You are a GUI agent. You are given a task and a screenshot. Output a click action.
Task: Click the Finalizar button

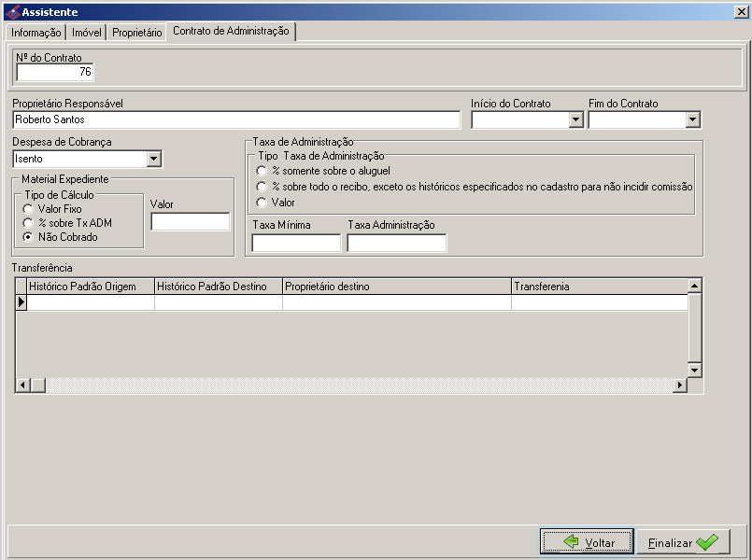click(683, 542)
